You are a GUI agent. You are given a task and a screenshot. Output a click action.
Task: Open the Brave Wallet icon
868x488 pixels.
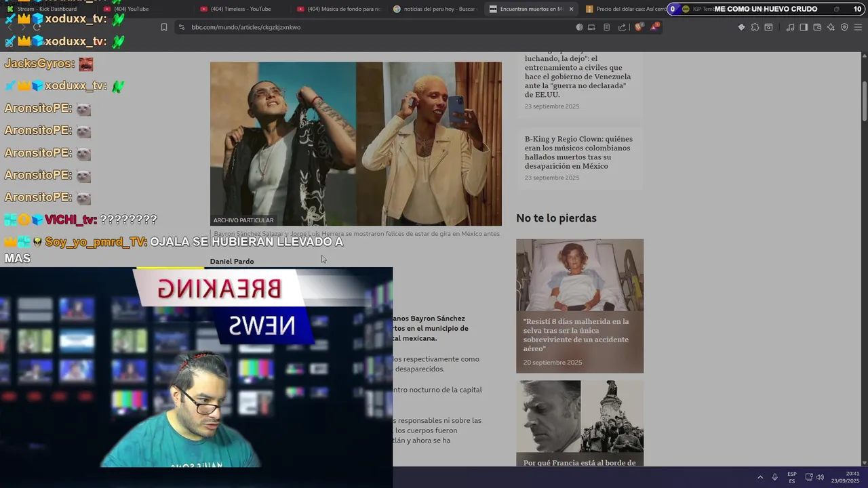817,27
